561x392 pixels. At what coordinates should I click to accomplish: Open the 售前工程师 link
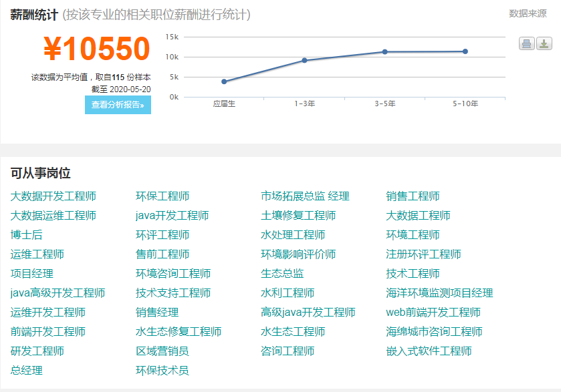tap(162, 254)
